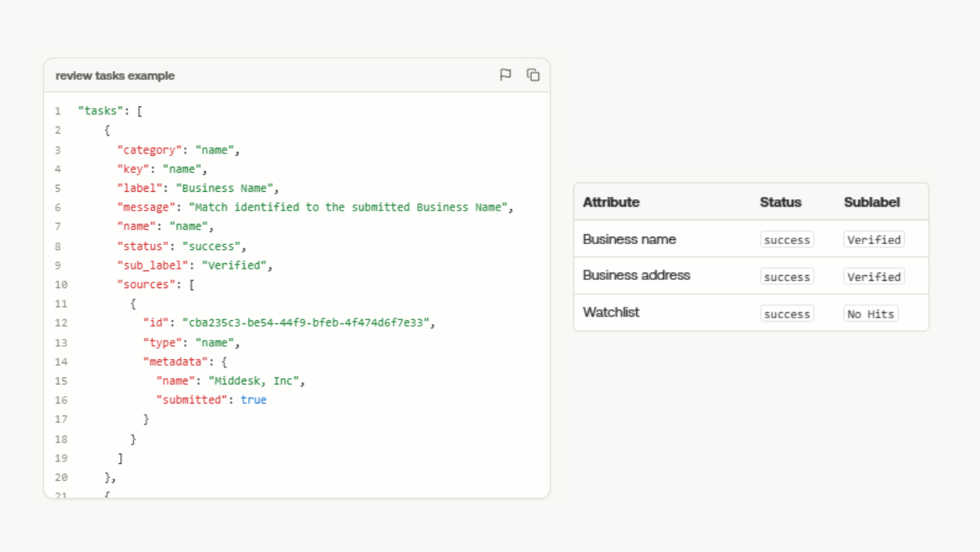Screen dimensions: 980x552
Task: Click the "Middesk, Inc" name line
Action: tap(230, 381)
